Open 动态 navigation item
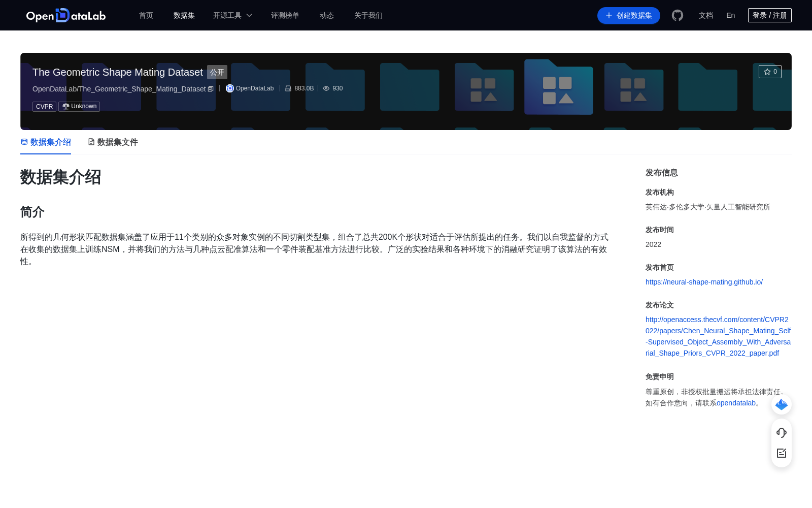The height and width of the screenshot is (508, 812). pyautogui.click(x=327, y=15)
